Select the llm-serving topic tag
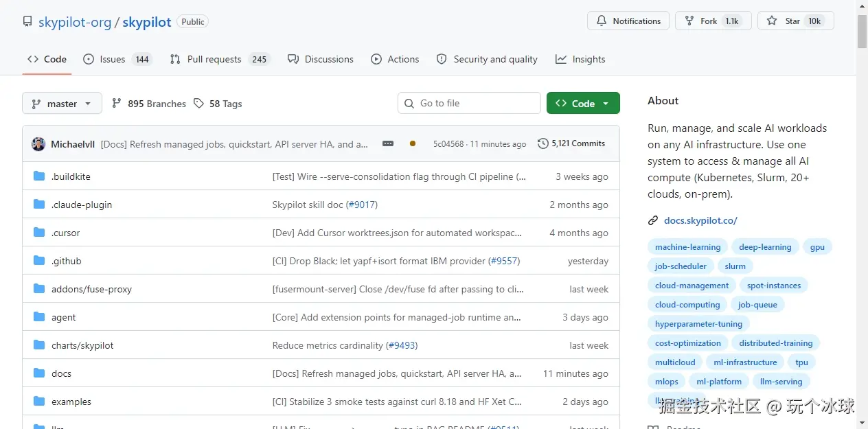The image size is (868, 429). [781, 382]
